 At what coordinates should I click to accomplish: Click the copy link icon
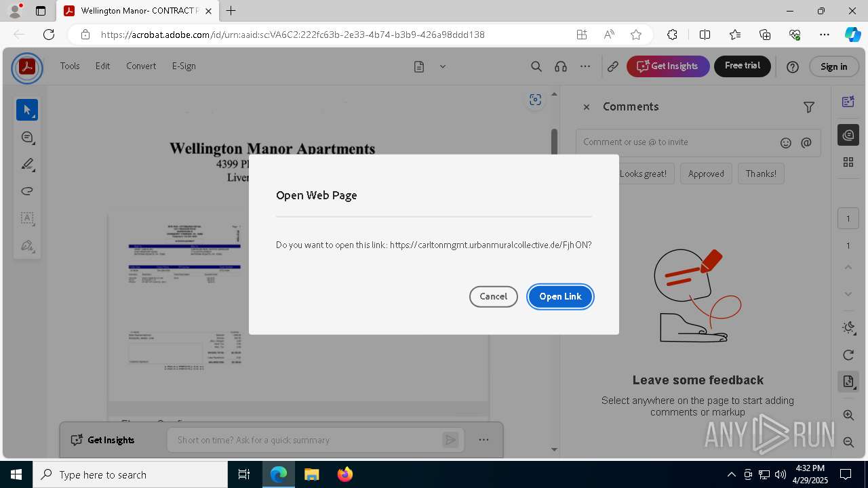612,66
